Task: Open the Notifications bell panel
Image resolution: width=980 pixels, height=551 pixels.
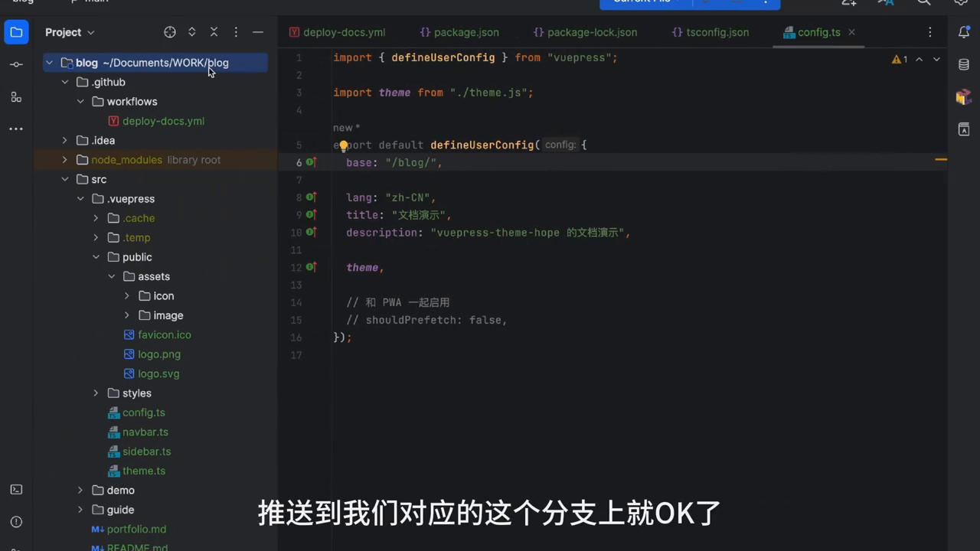Action: 964,32
